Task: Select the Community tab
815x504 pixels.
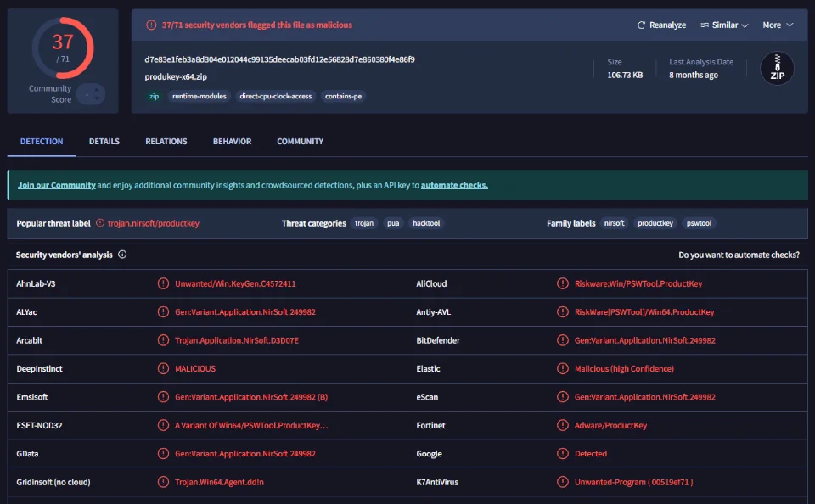Action: coord(300,142)
